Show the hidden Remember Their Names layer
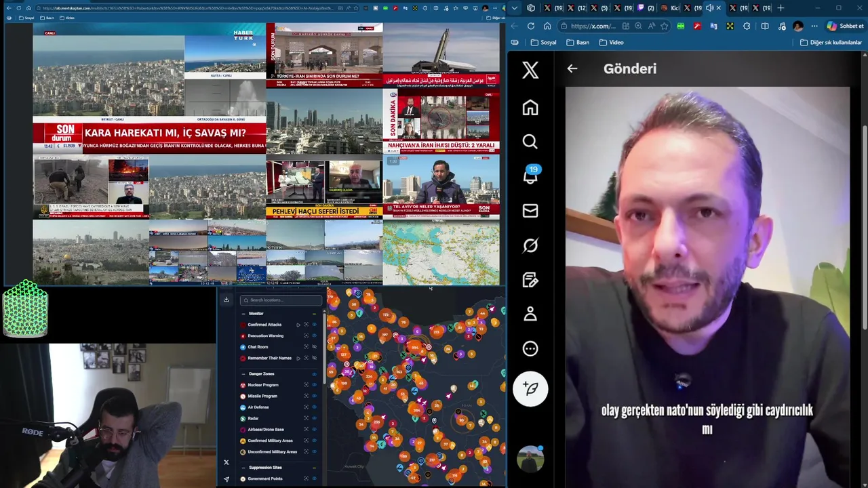 314,358
